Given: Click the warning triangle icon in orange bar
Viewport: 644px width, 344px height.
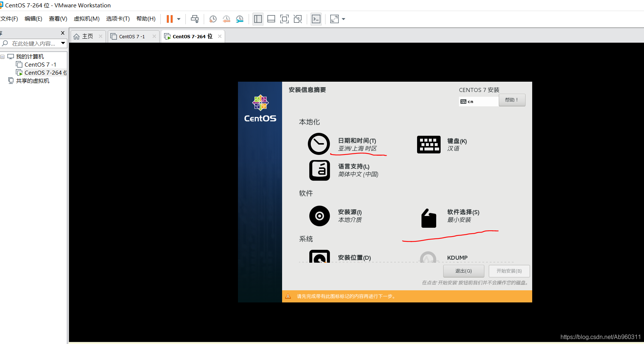Looking at the screenshot, I should point(288,296).
